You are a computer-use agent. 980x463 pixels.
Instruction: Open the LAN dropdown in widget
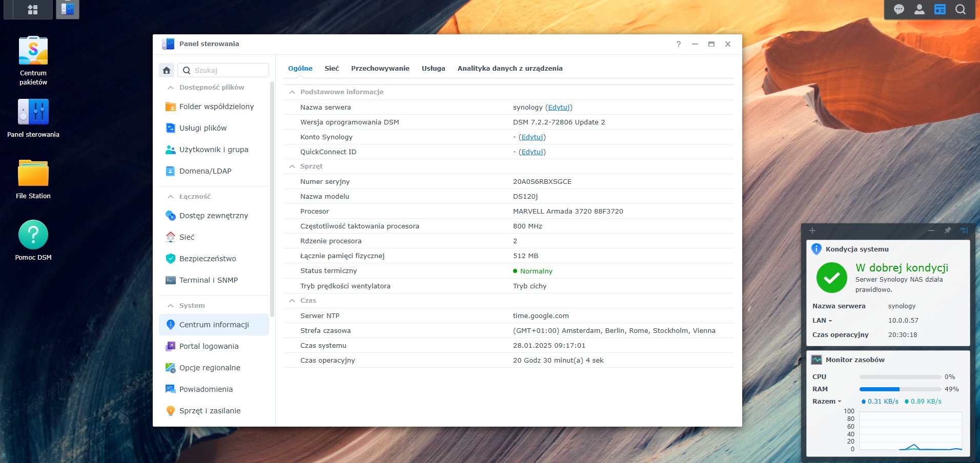[x=822, y=321]
